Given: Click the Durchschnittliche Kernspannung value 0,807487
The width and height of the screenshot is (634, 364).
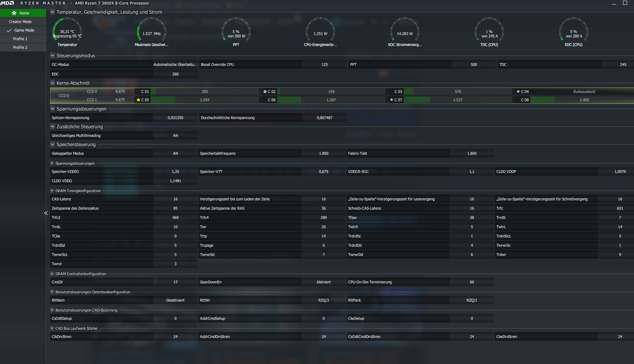Looking at the screenshot, I should [x=325, y=118].
